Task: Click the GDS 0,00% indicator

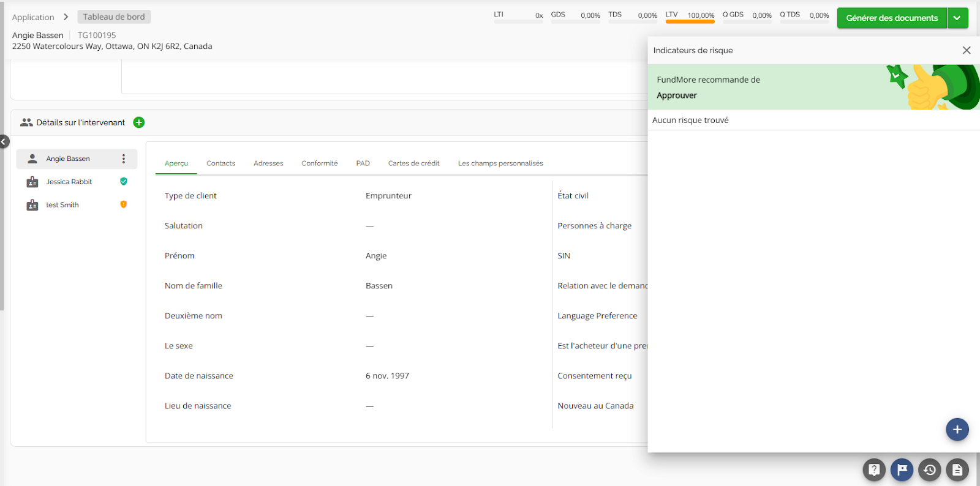Action: coord(576,17)
